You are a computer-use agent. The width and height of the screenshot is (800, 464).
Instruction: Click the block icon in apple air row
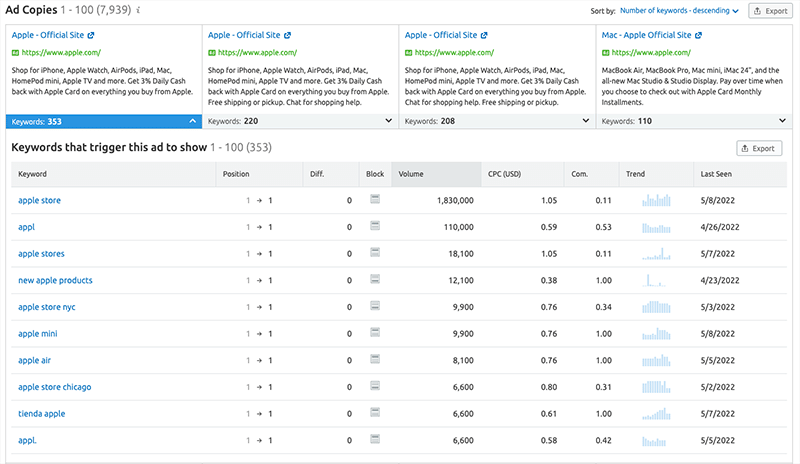click(x=375, y=359)
